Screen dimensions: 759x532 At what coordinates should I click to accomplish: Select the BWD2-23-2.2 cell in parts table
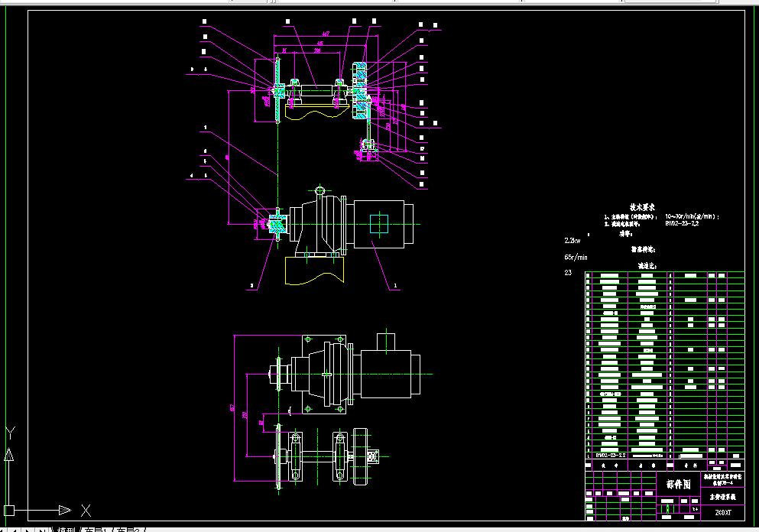click(611, 456)
